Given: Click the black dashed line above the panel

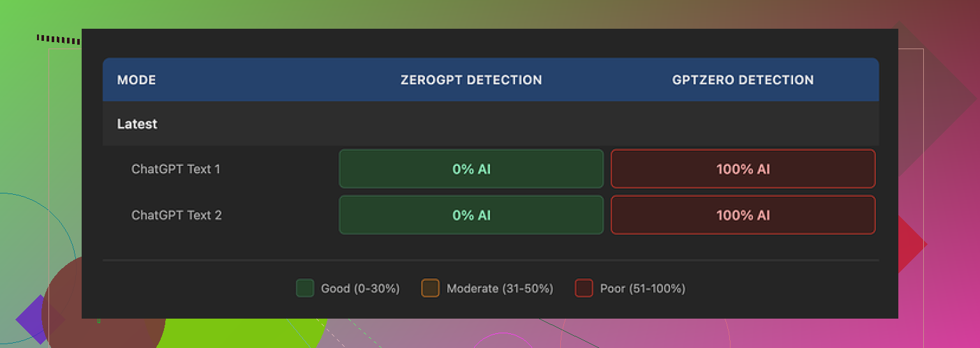Looking at the screenshot, I should [59, 40].
